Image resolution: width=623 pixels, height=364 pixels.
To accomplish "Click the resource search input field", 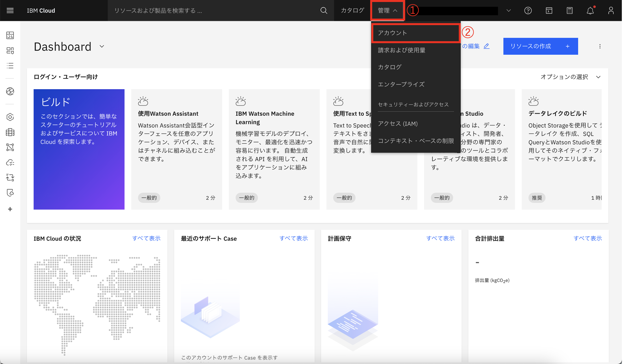I will 214,10.
